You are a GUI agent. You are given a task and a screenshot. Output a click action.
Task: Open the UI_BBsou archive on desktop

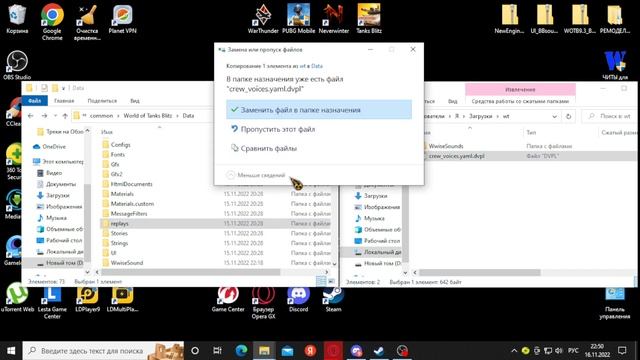(544, 19)
